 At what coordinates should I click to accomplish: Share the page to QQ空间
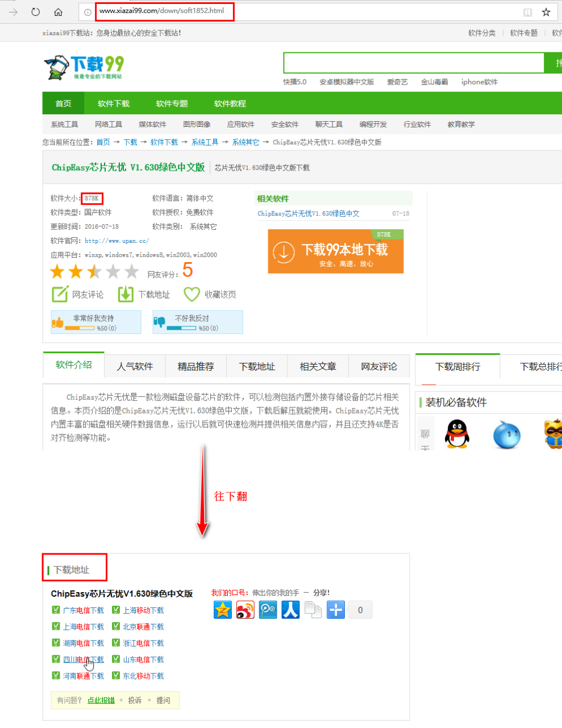pos(222,609)
